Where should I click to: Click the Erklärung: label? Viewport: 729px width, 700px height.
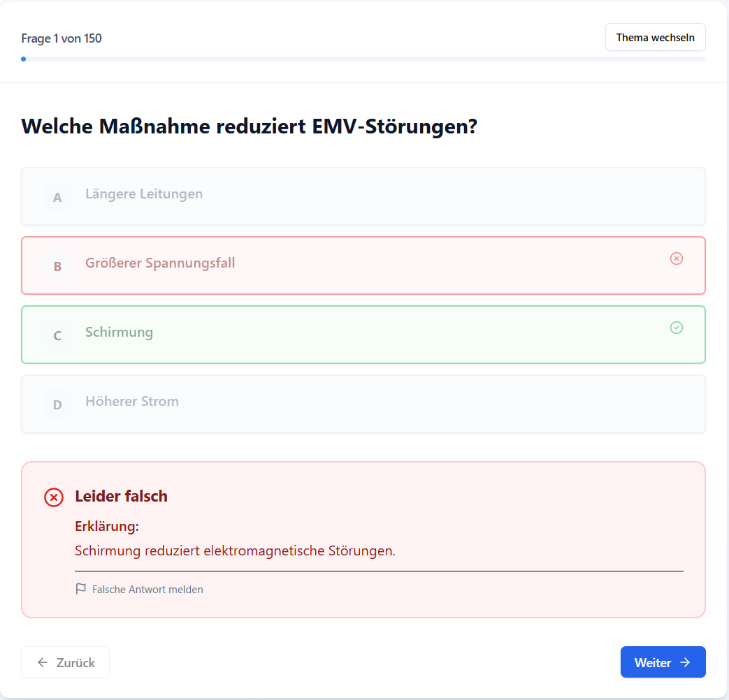pos(107,526)
